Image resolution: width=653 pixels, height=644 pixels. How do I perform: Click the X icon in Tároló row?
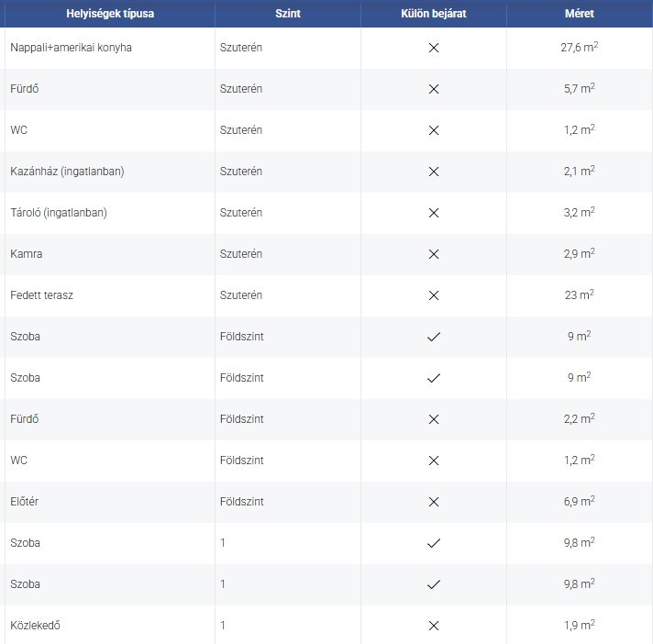[x=434, y=213]
